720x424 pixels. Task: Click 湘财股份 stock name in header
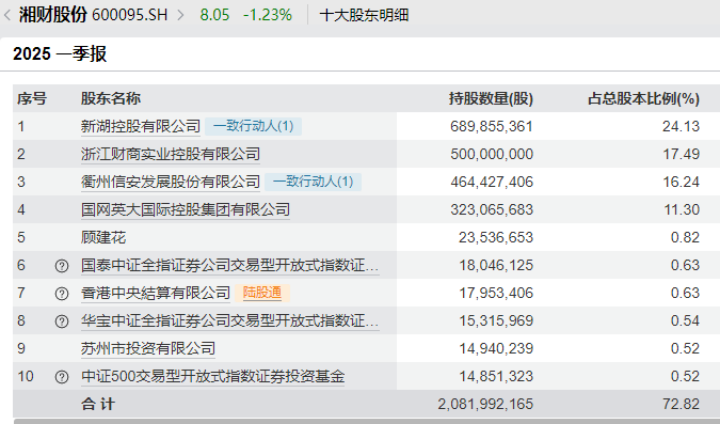point(52,15)
